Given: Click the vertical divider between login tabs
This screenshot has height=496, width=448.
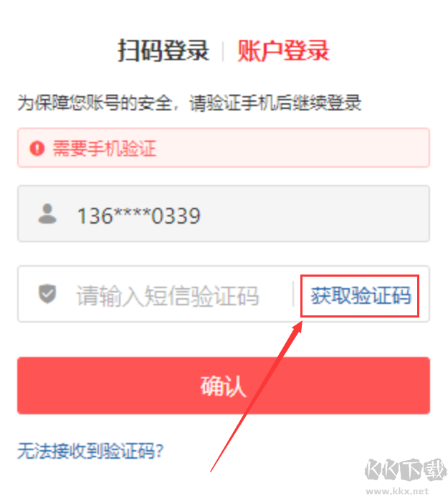Looking at the screenshot, I should point(224,51).
